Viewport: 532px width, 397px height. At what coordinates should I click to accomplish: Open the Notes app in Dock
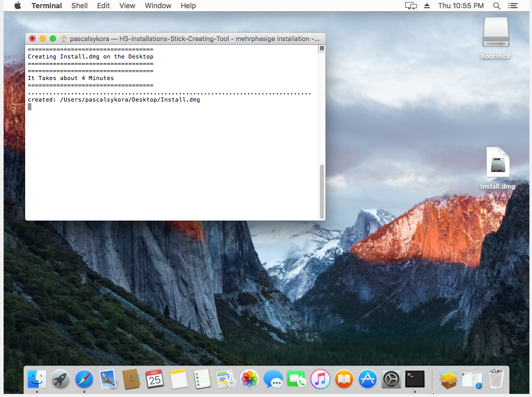tap(179, 379)
